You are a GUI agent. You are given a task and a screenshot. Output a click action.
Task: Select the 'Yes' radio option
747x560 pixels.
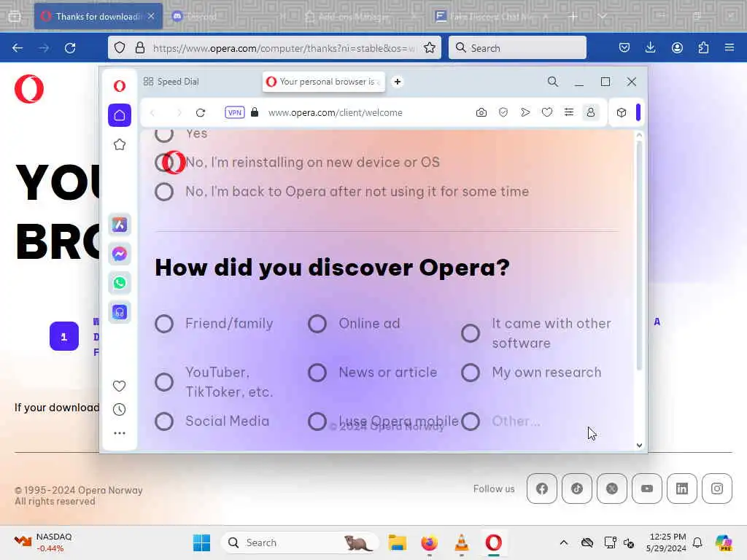[x=164, y=134]
